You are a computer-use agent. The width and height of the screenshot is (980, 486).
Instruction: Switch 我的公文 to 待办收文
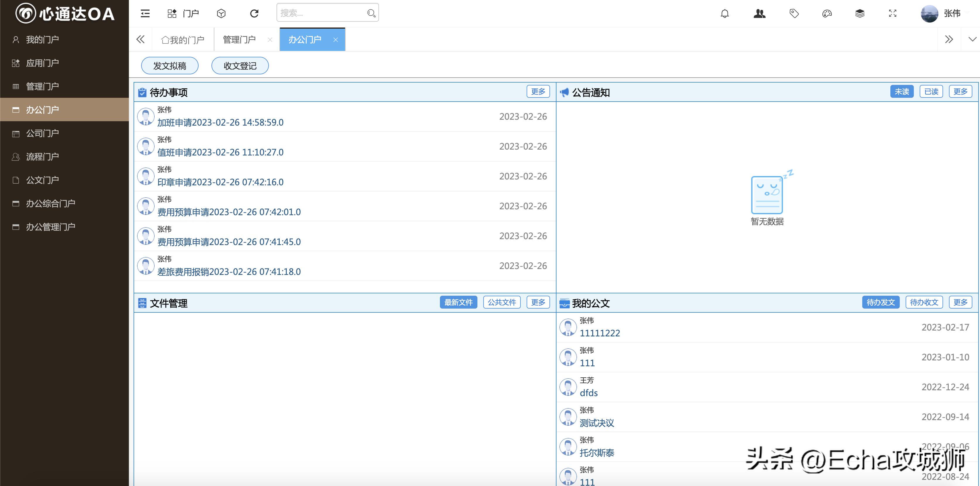click(x=924, y=302)
